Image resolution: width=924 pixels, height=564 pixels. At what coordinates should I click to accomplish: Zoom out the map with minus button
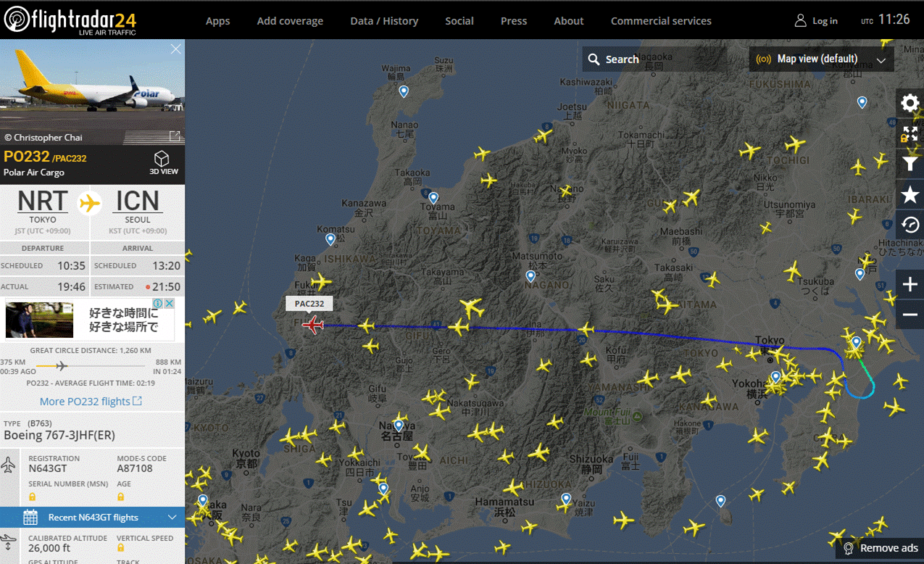[x=910, y=315]
